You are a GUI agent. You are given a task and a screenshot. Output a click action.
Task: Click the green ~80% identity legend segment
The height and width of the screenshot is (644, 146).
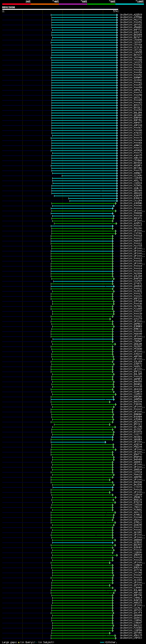101,4
